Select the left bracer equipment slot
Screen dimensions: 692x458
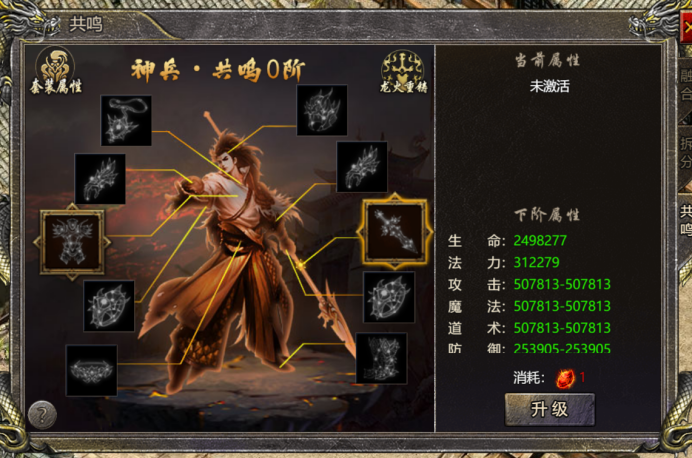click(100, 179)
